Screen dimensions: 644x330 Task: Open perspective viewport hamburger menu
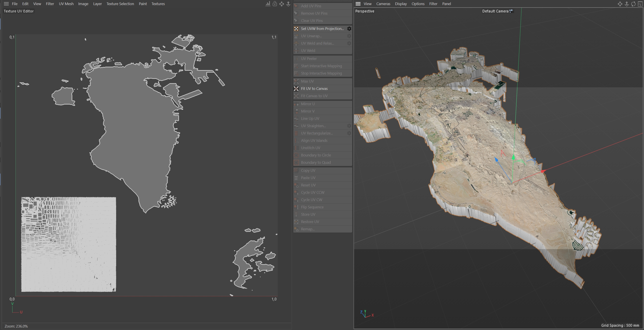tap(358, 4)
